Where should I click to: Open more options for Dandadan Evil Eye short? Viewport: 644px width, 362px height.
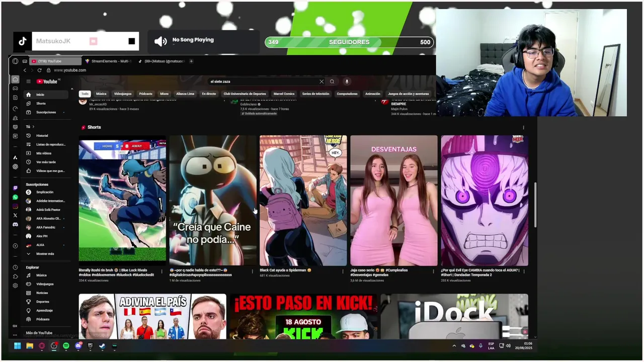524,271
